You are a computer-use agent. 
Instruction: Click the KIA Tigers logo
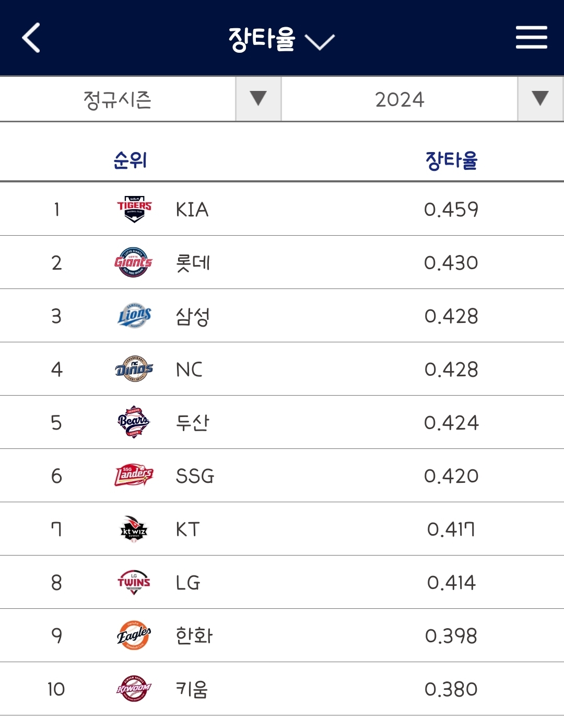click(134, 209)
